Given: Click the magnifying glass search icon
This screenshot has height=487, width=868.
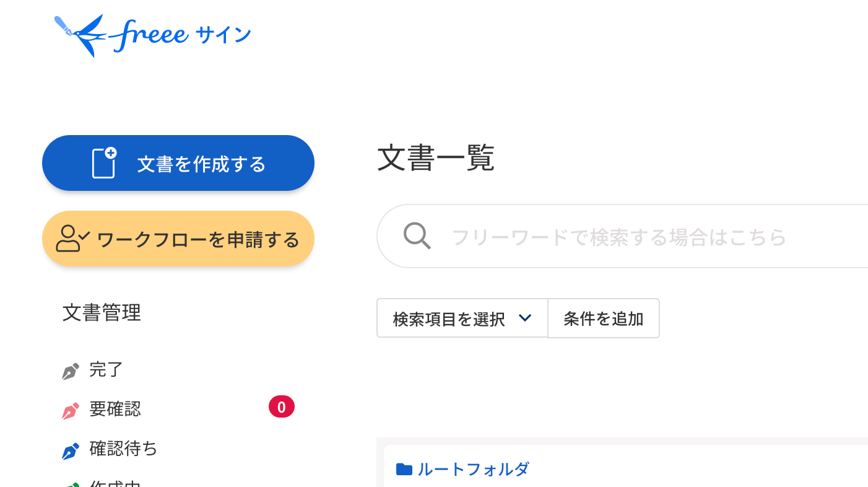Looking at the screenshot, I should (x=417, y=236).
